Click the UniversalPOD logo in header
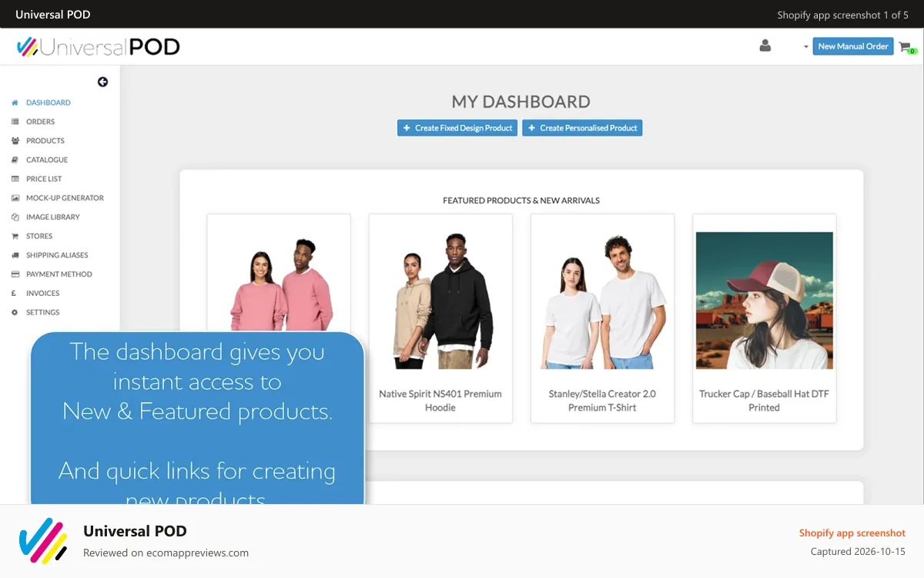Viewport: 924px width, 578px height. coord(98,47)
